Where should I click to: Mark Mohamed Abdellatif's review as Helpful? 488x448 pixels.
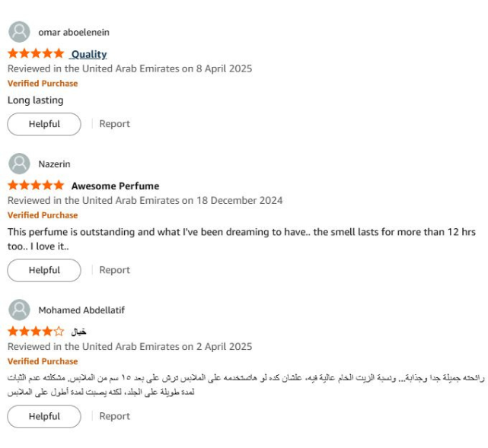click(x=44, y=416)
